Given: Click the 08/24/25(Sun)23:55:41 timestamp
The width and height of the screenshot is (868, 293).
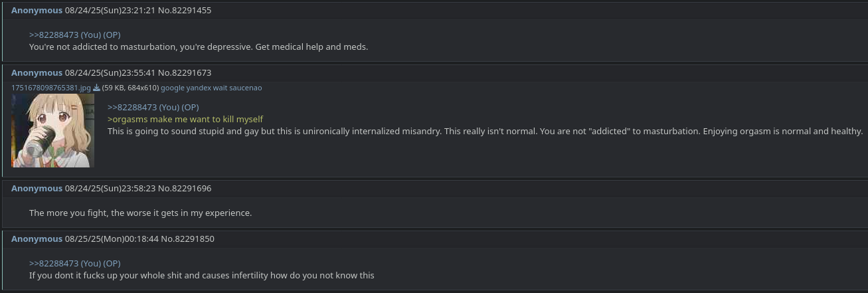Looking at the screenshot, I should coord(110,72).
